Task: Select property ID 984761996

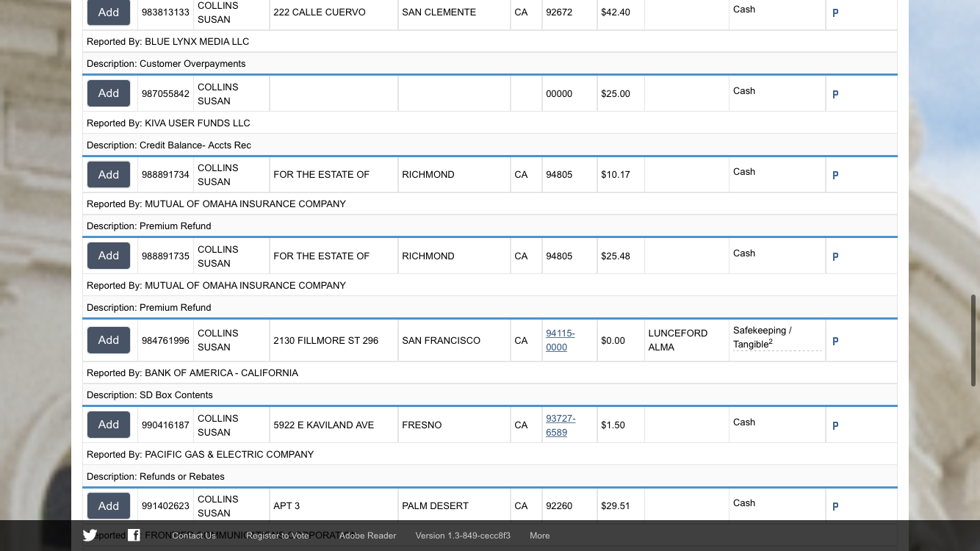Action: [165, 341]
